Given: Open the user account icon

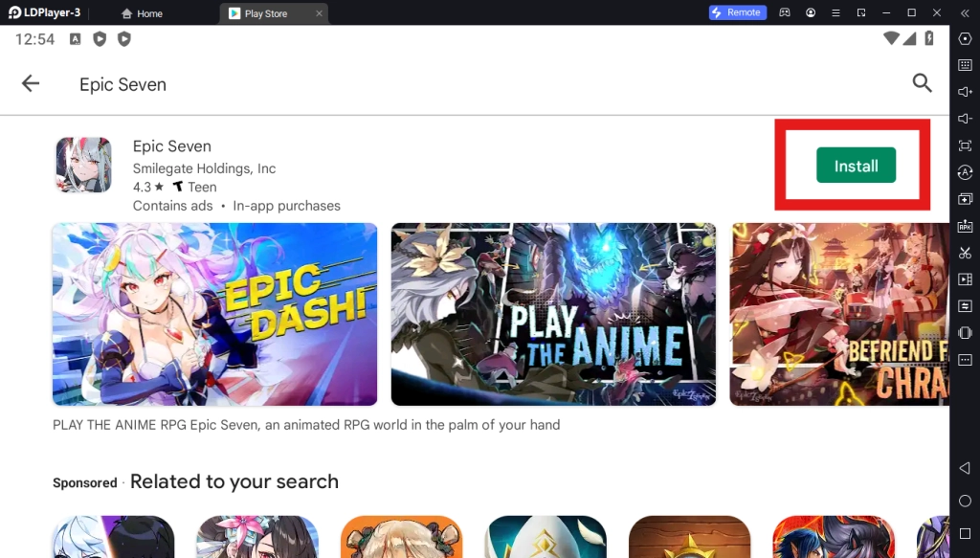Looking at the screenshot, I should click(x=811, y=12).
